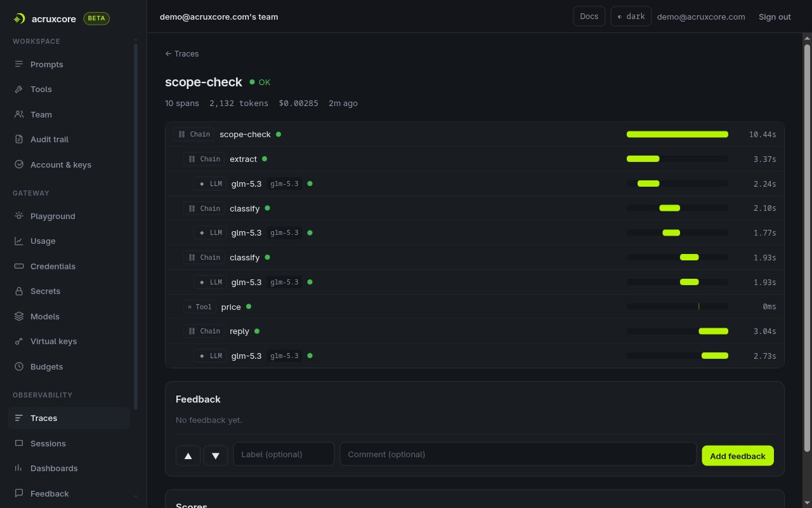The height and width of the screenshot is (508, 812).
Task: Click the main page vertical scrollbar
Action: 807,248
